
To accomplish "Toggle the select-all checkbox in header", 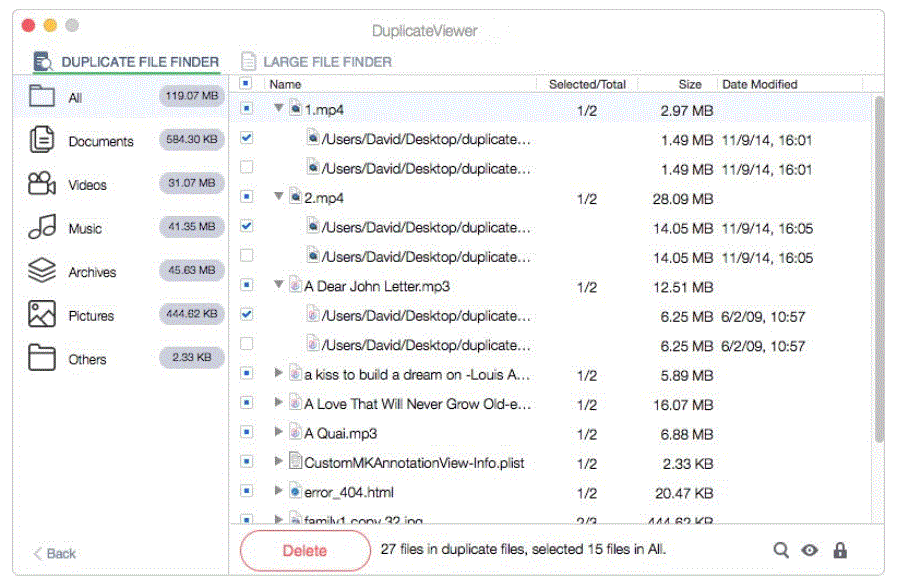I will [246, 84].
